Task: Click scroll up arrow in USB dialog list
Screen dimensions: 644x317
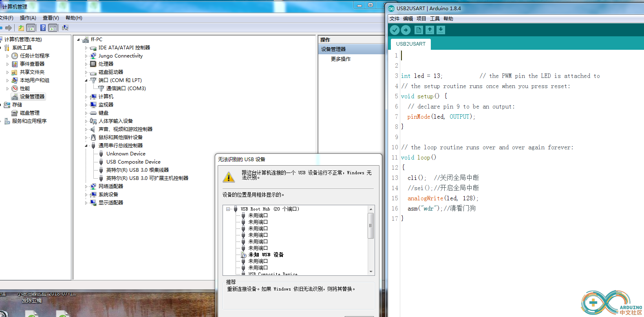Action: (371, 209)
